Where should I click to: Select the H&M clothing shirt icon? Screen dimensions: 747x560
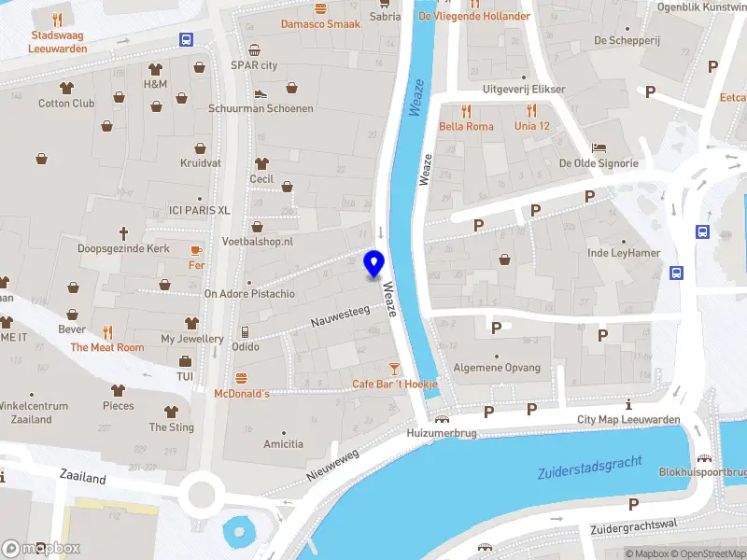[x=155, y=69]
